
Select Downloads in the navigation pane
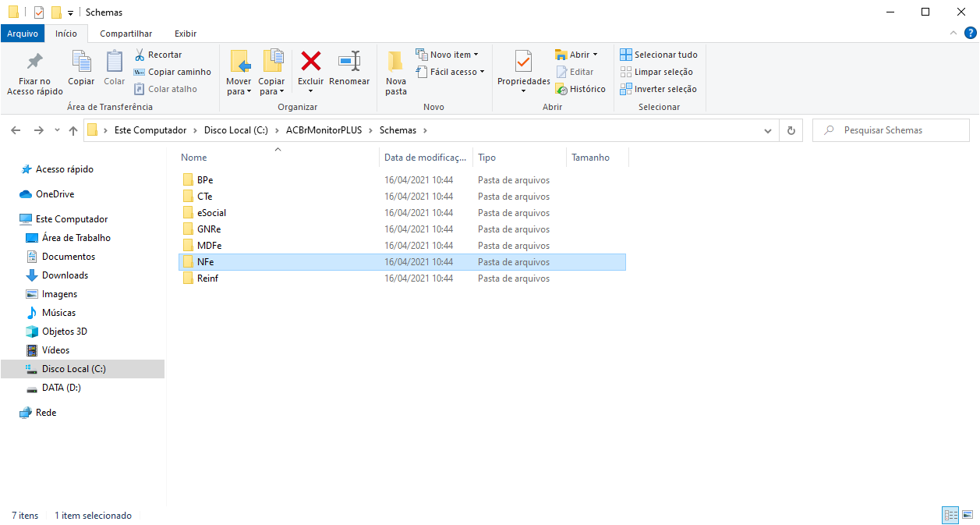(65, 275)
